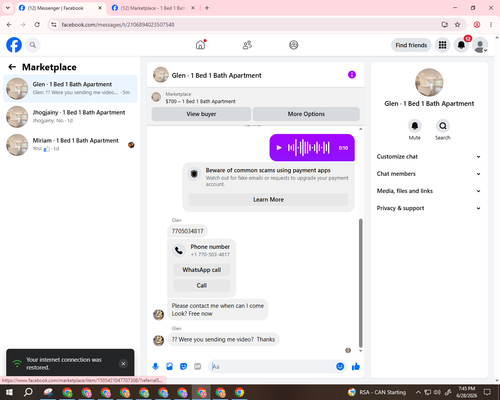Click the More Options button
Screen dimensions: 500x400
coord(306,114)
